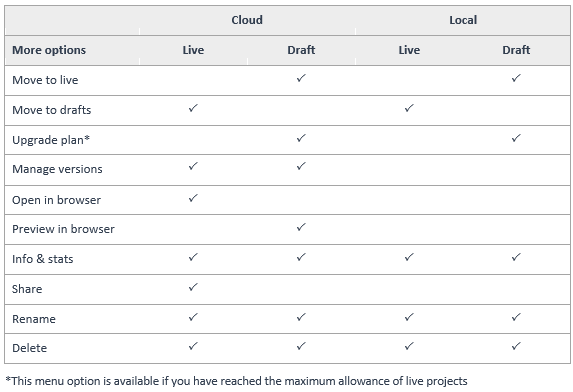Click the Manage versions row label

click(57, 169)
